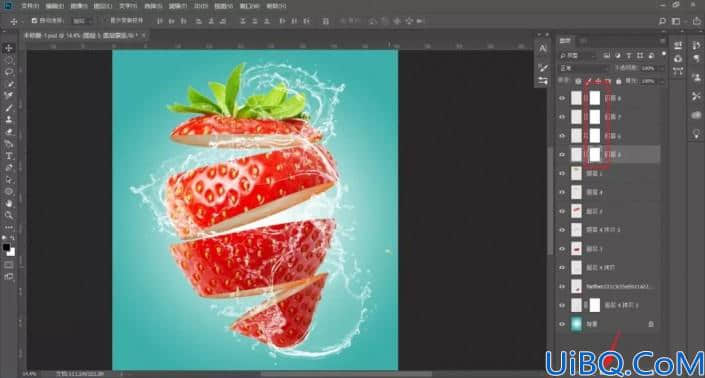Click the search icon in options bar
705x378 pixels.
click(662, 21)
